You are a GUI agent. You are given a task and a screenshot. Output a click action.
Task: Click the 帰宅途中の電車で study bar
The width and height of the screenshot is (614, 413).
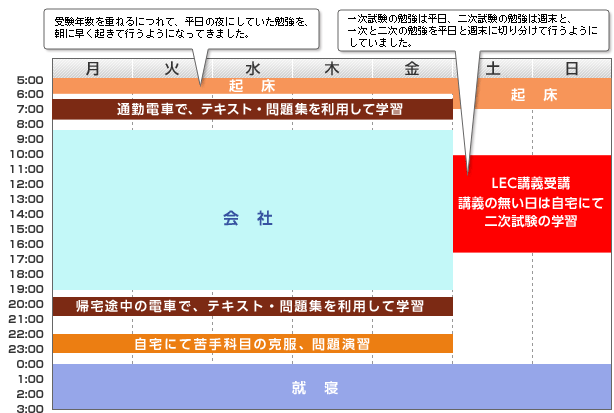(253, 306)
